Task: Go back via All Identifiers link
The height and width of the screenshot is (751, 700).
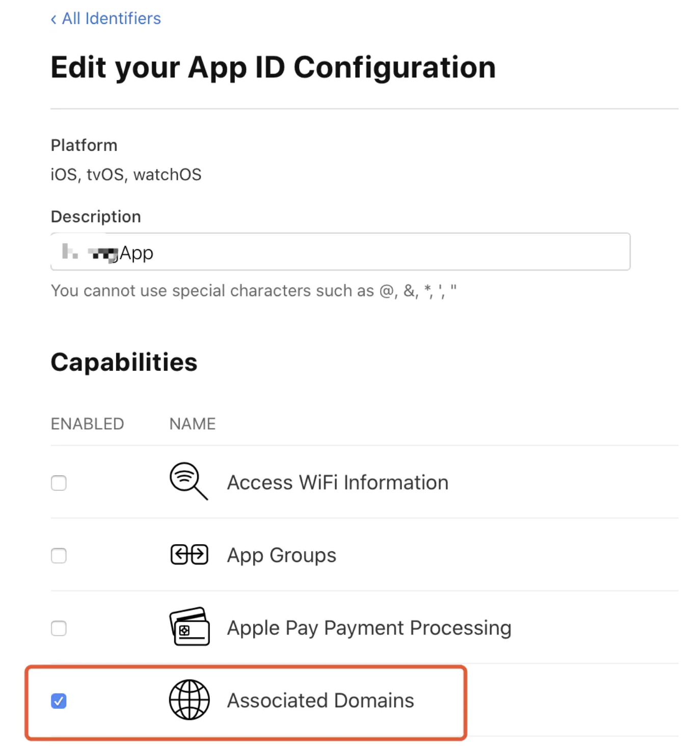Action: (105, 18)
